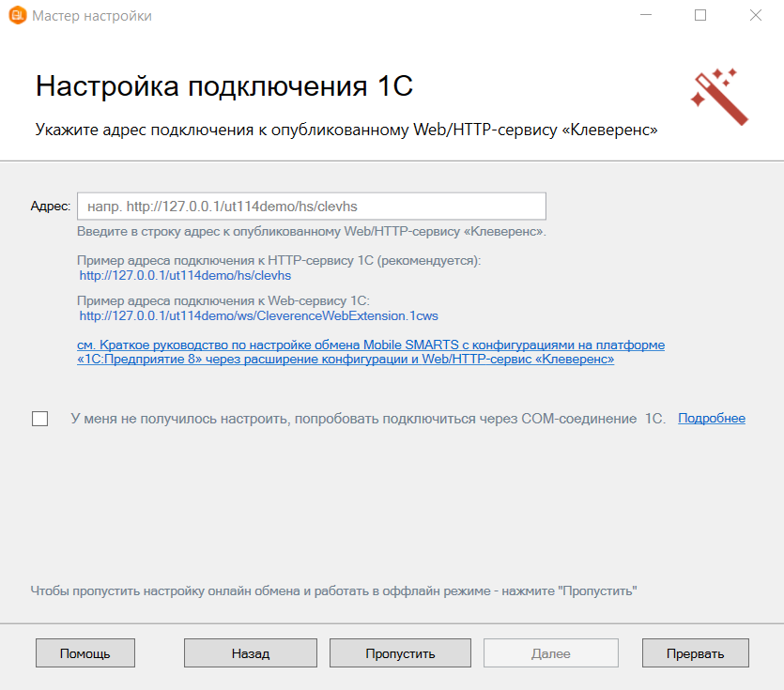
Task: Skip setup via the Пропустить button
Action: tap(400, 652)
